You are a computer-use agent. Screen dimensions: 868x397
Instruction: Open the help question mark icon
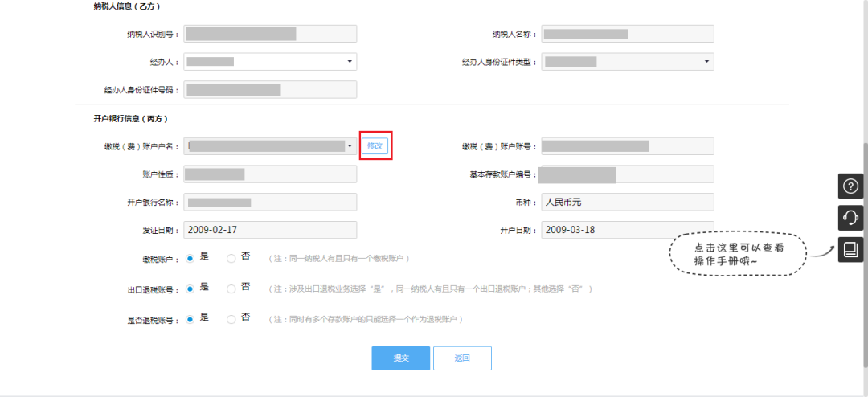point(850,186)
